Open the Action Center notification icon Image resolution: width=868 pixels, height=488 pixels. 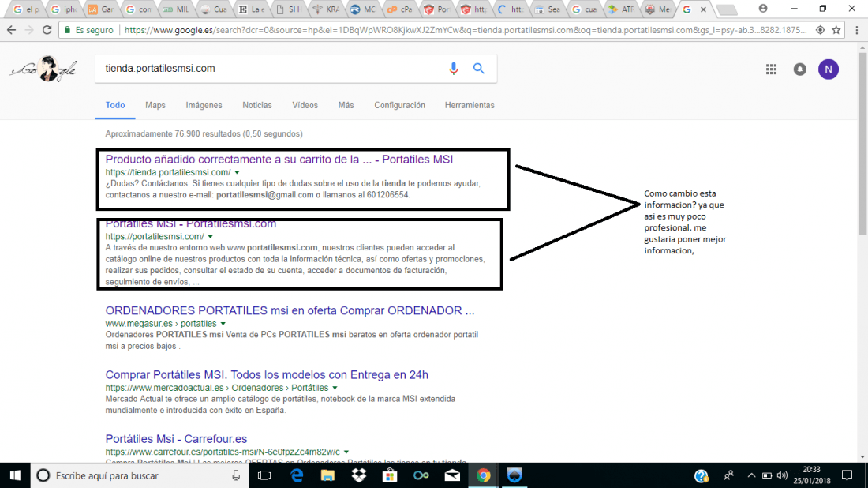point(847,475)
